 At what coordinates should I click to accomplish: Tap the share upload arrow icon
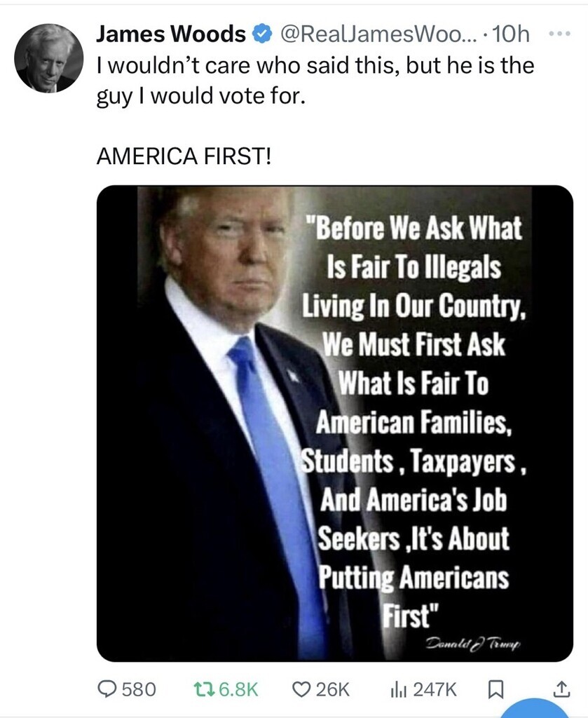click(x=561, y=690)
